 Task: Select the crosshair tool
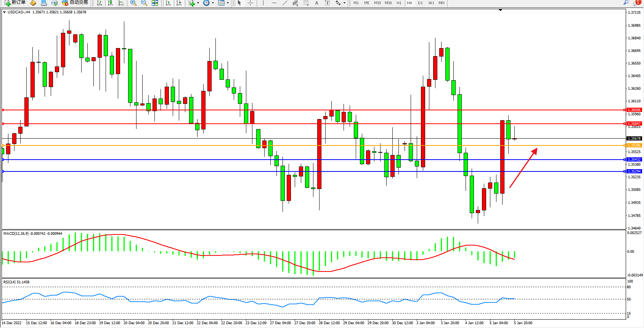pos(250,3)
